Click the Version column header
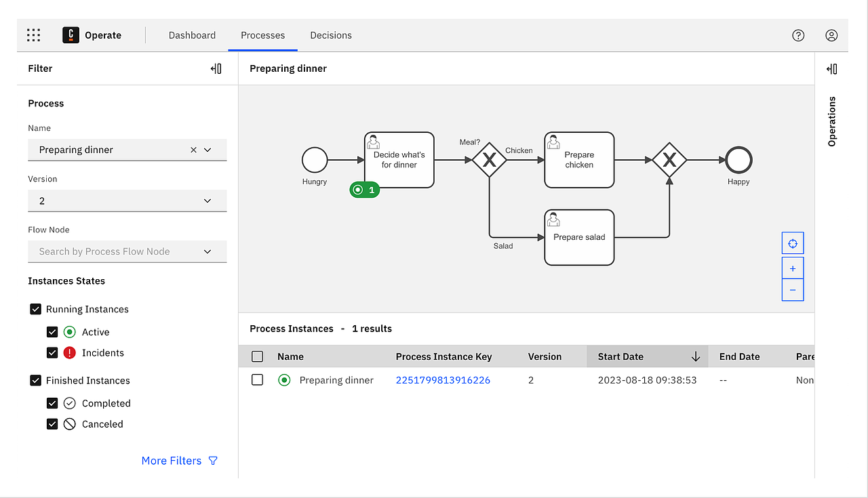The width and height of the screenshot is (868, 498). coord(545,356)
